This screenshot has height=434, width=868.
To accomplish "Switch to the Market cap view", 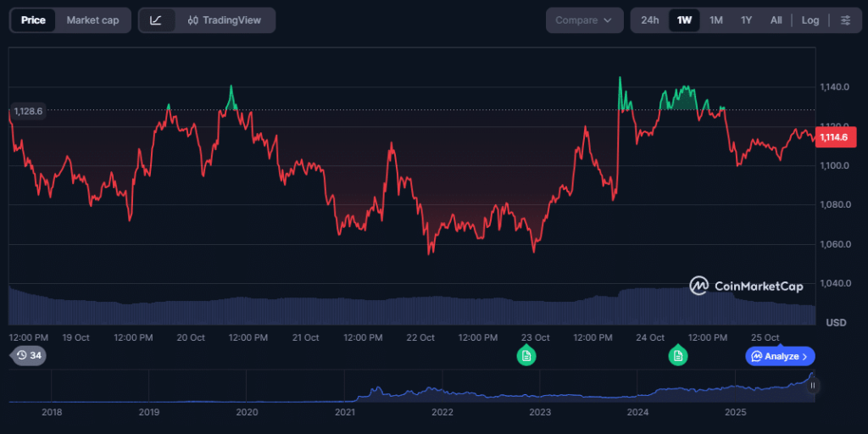I will (92, 20).
